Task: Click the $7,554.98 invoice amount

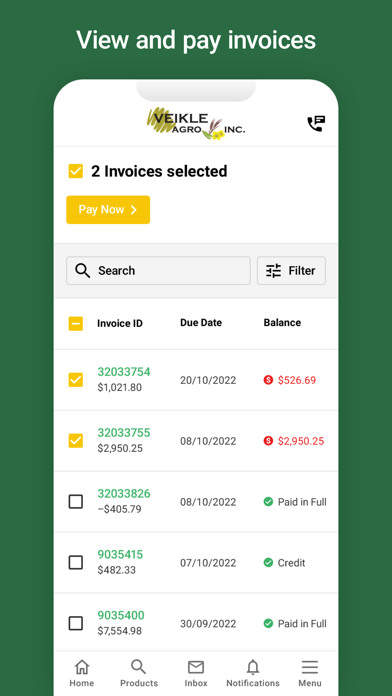Action: tap(120, 631)
